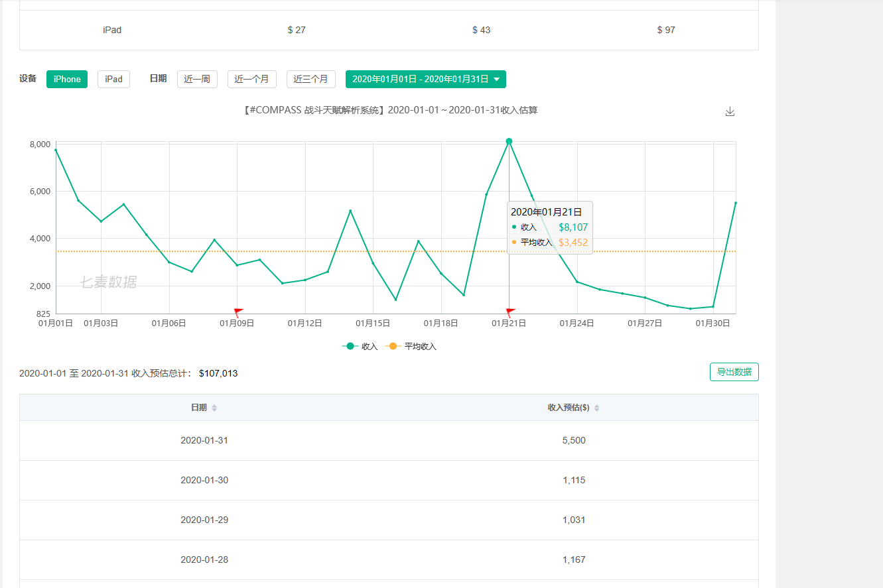Screen dimensions: 883x588
Task: Click the red flag on 01月21日
Action: (x=510, y=311)
